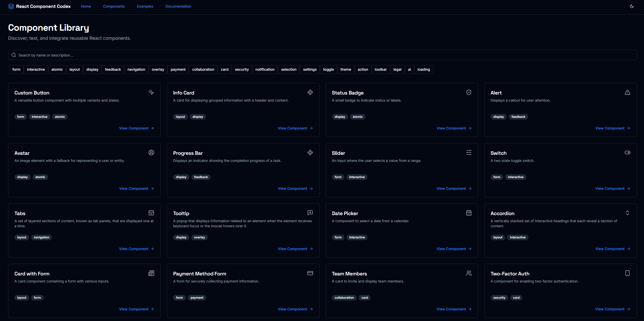Enable the form filter chip
The image size is (644, 321).
[x=16, y=69]
